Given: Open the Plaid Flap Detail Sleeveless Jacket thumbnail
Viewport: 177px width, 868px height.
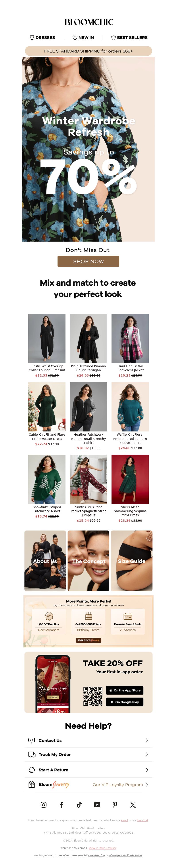Looking at the screenshot, I should click(x=130, y=338).
